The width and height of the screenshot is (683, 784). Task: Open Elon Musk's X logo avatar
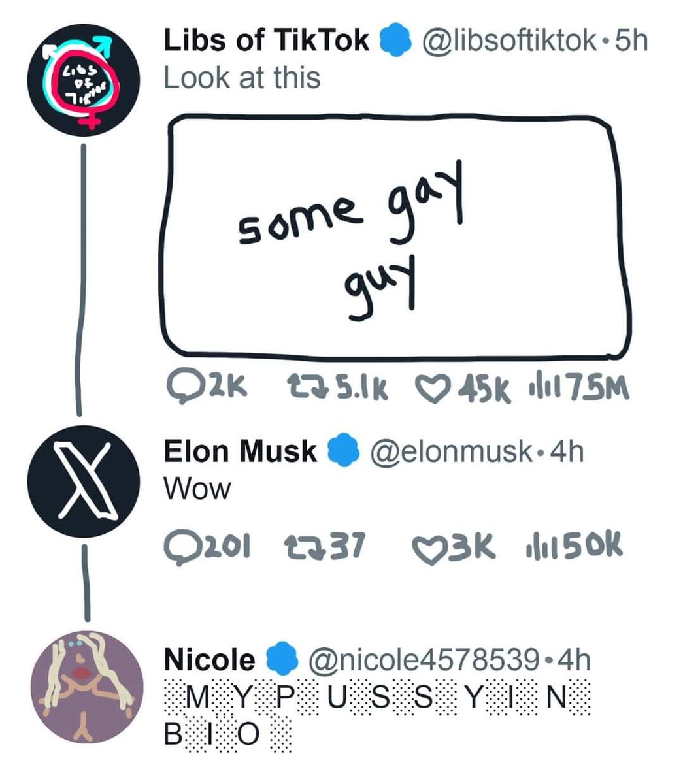coord(83,486)
